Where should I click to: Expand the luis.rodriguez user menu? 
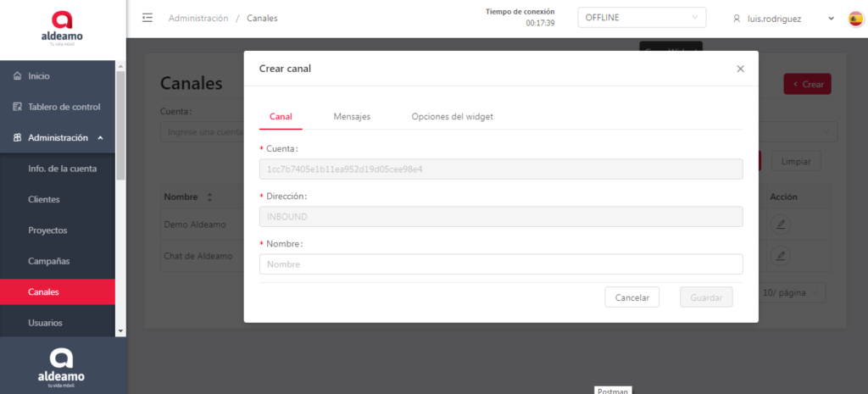pyautogui.click(x=783, y=19)
